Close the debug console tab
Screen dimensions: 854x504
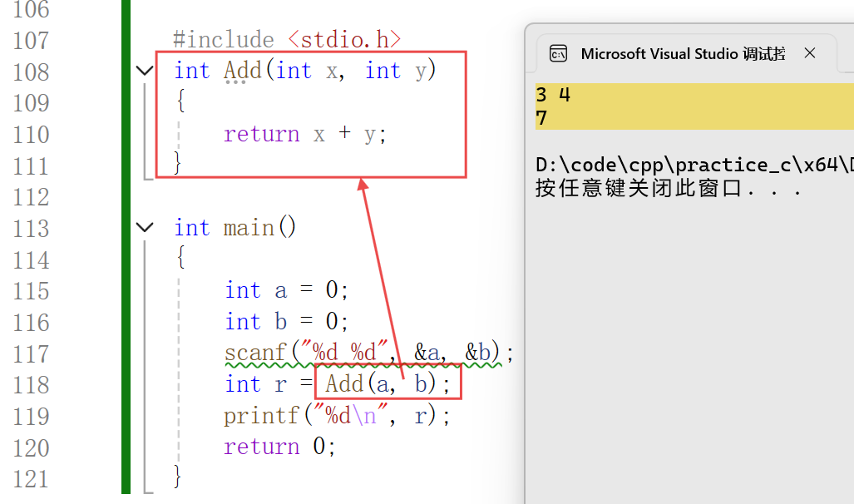pos(810,53)
